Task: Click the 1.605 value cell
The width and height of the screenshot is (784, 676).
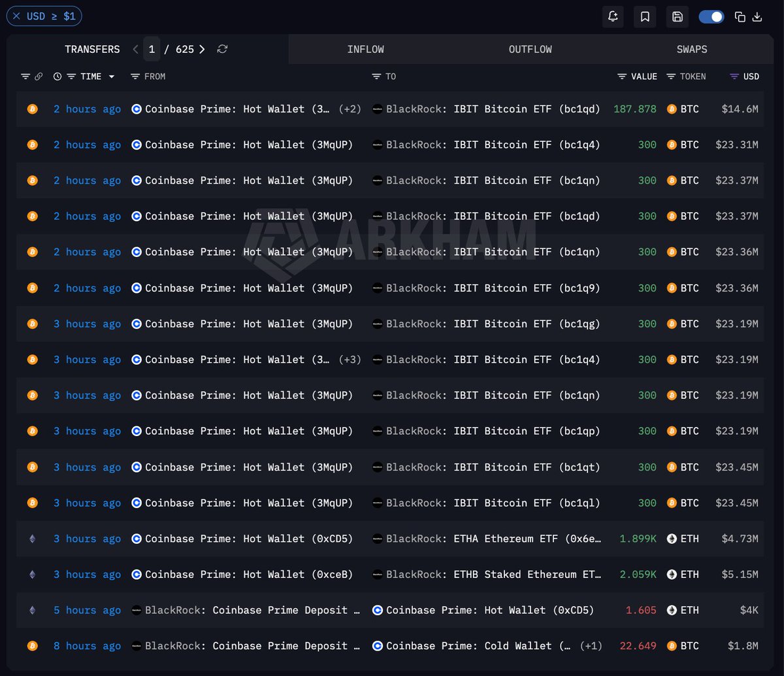Action: (x=641, y=610)
